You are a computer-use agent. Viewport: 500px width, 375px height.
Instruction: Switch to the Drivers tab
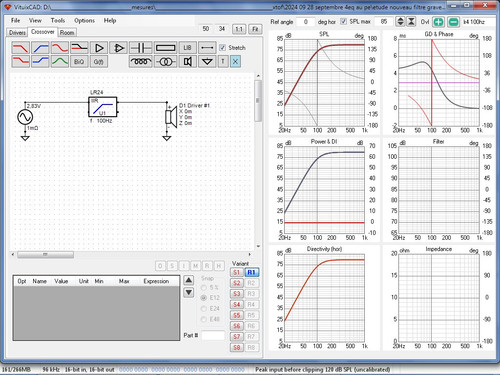click(17, 32)
